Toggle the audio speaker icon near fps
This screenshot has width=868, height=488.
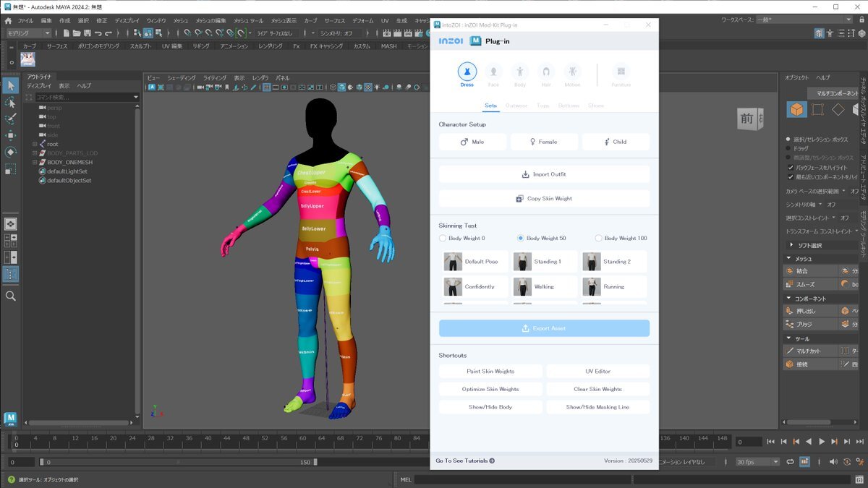(833, 462)
